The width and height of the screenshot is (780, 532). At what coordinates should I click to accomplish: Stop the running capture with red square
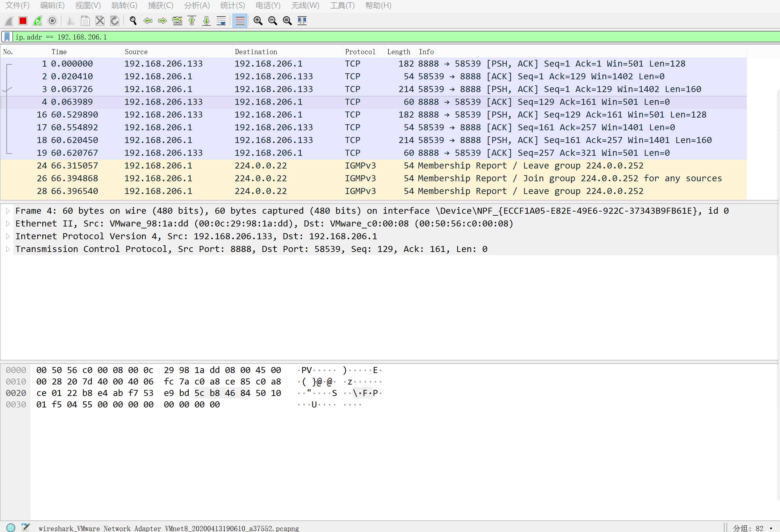point(23,21)
